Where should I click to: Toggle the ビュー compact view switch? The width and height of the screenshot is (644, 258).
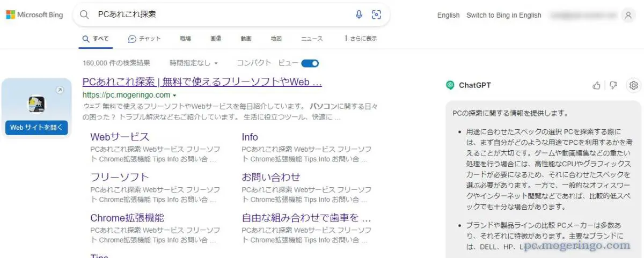click(310, 63)
